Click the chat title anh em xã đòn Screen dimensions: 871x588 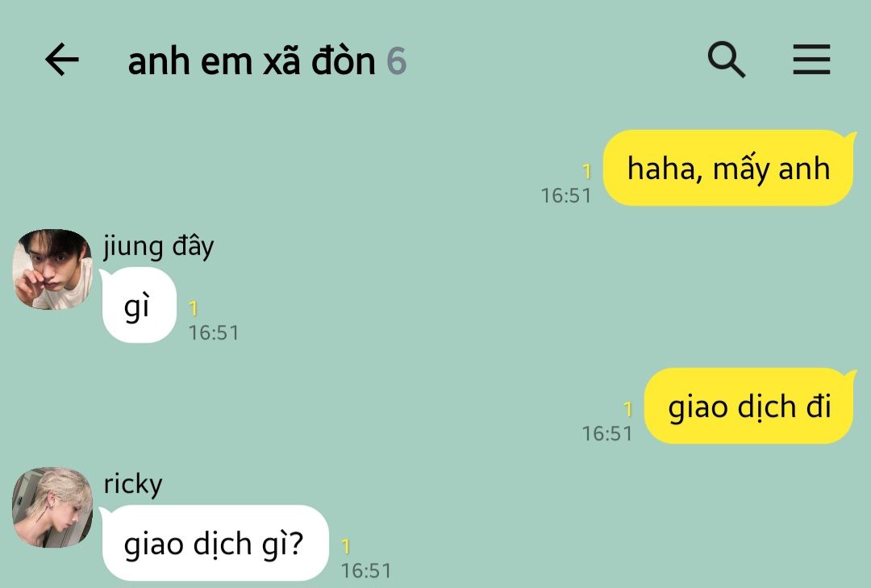pos(252,60)
